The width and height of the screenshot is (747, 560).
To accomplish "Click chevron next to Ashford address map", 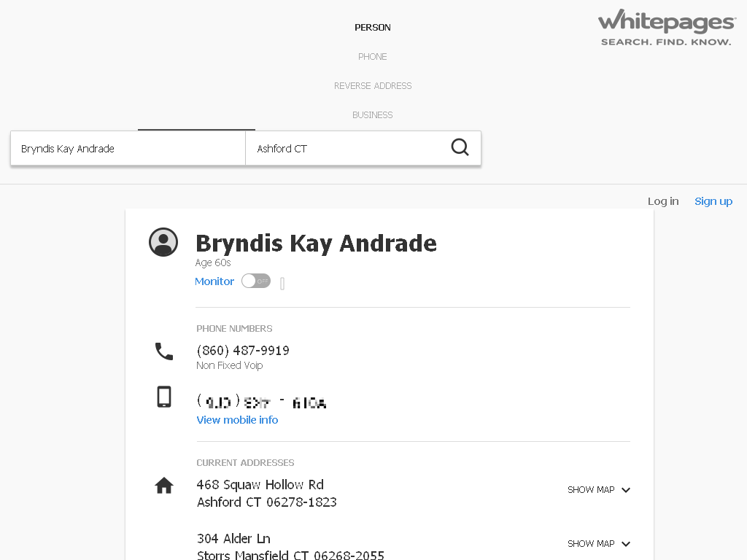I will coord(626,490).
